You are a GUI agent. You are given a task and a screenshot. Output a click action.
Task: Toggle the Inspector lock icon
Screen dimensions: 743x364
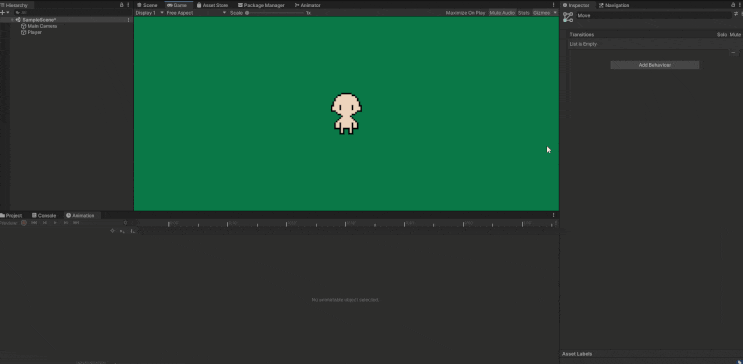(x=733, y=5)
